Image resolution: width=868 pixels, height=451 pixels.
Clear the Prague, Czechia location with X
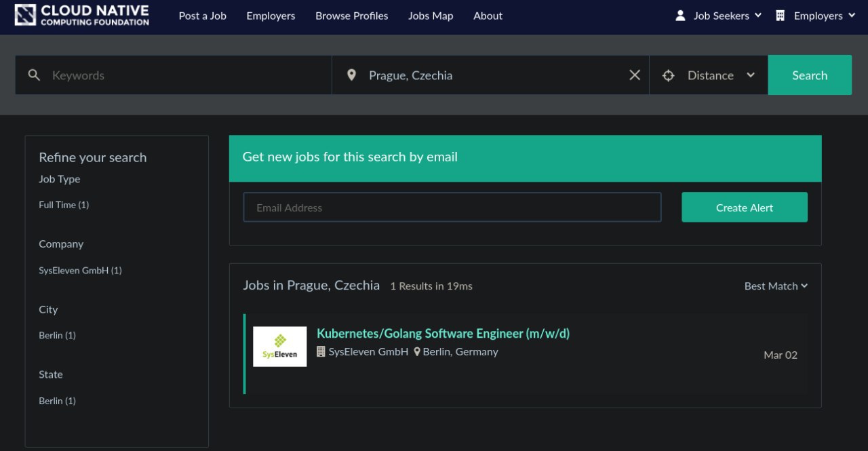(x=635, y=75)
